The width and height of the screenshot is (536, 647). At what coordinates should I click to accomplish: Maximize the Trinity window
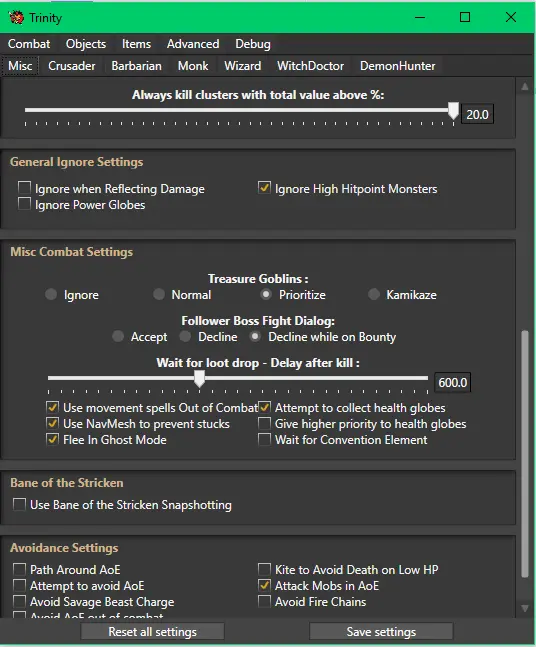pyautogui.click(x=465, y=17)
